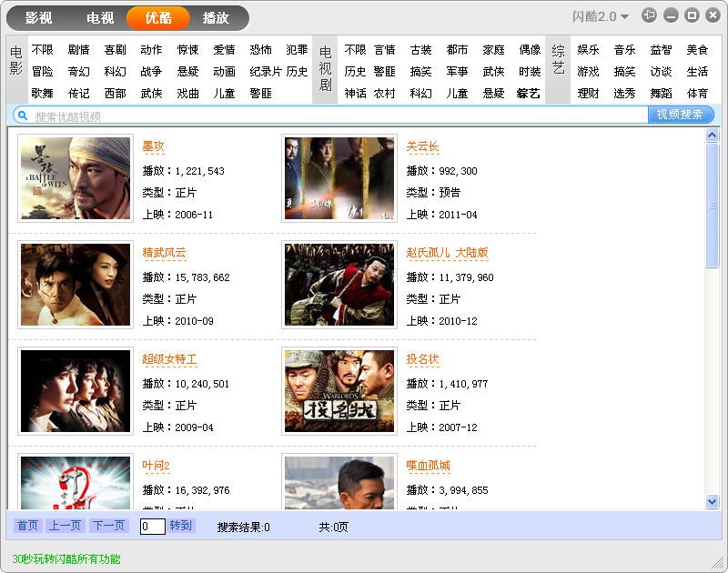Viewport: 728px width, 573px height.
Task: Click the 墨攻 title link
Action: click(x=153, y=146)
